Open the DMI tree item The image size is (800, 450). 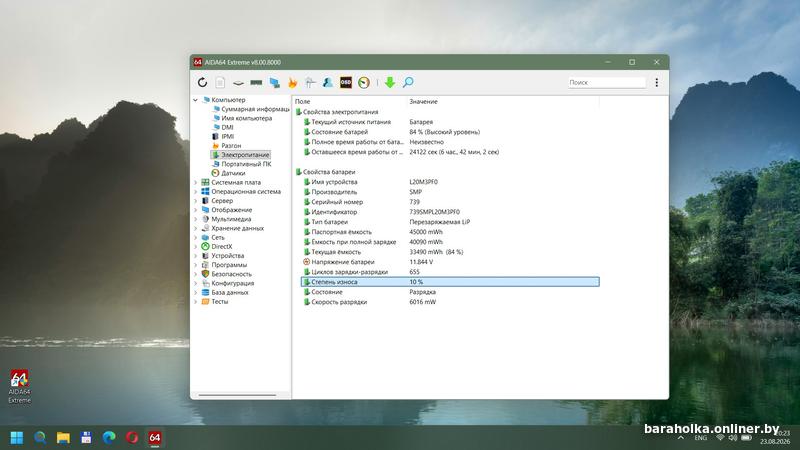(223, 128)
